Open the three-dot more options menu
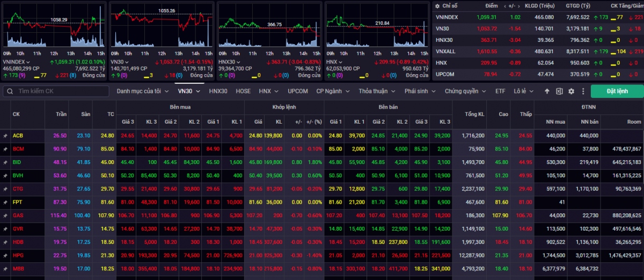The width and height of the screenshot is (644, 280). click(582, 91)
